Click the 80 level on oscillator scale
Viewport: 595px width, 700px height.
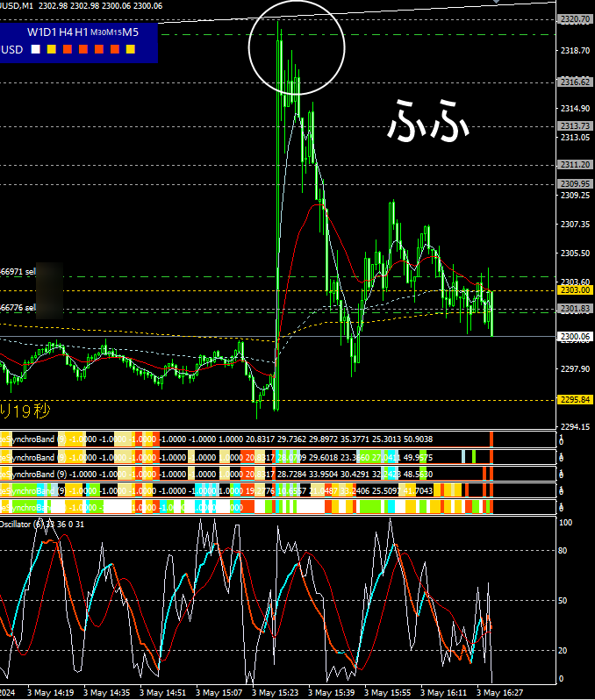tap(563, 551)
